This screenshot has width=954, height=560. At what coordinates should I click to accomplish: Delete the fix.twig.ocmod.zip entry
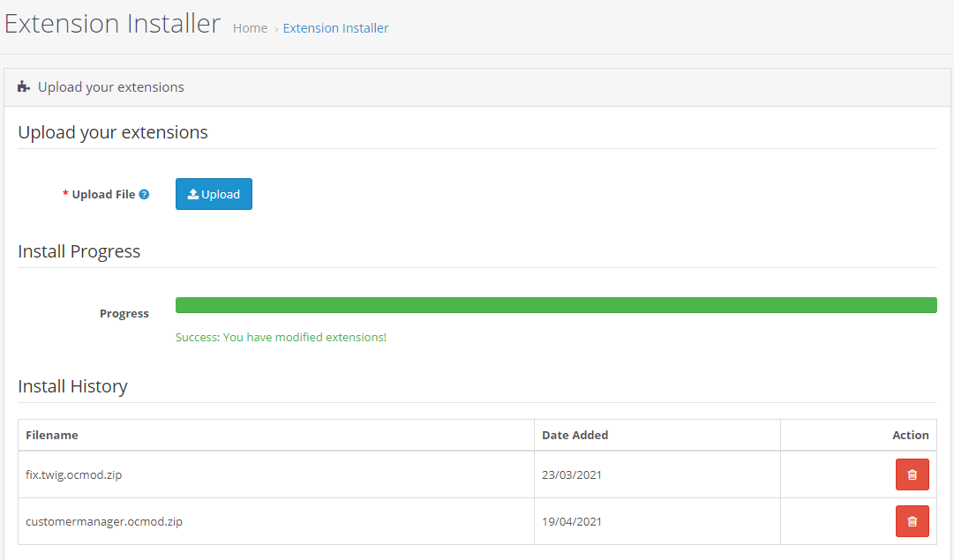point(912,474)
